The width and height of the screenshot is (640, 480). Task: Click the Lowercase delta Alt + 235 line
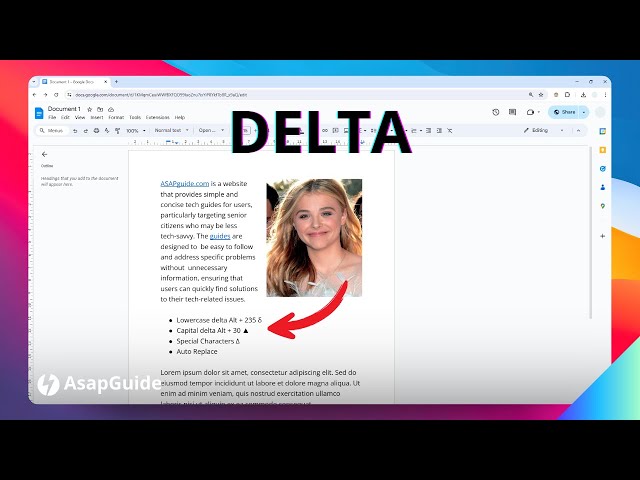[219, 320]
